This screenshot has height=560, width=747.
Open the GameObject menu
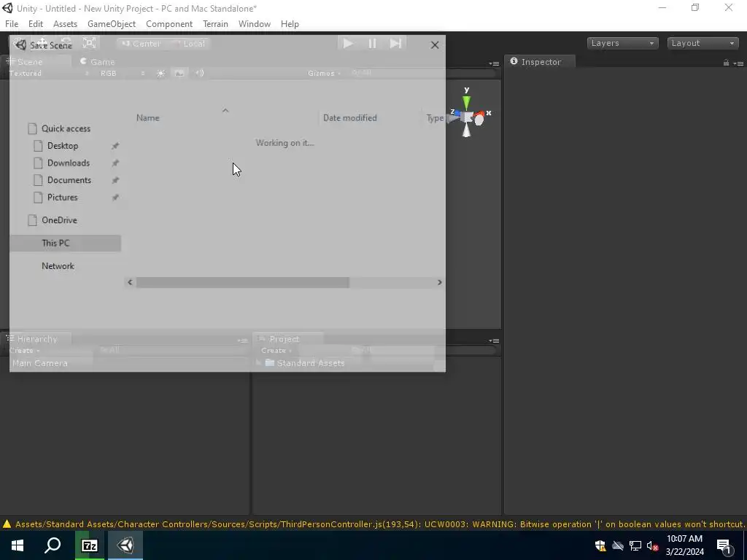point(112,24)
